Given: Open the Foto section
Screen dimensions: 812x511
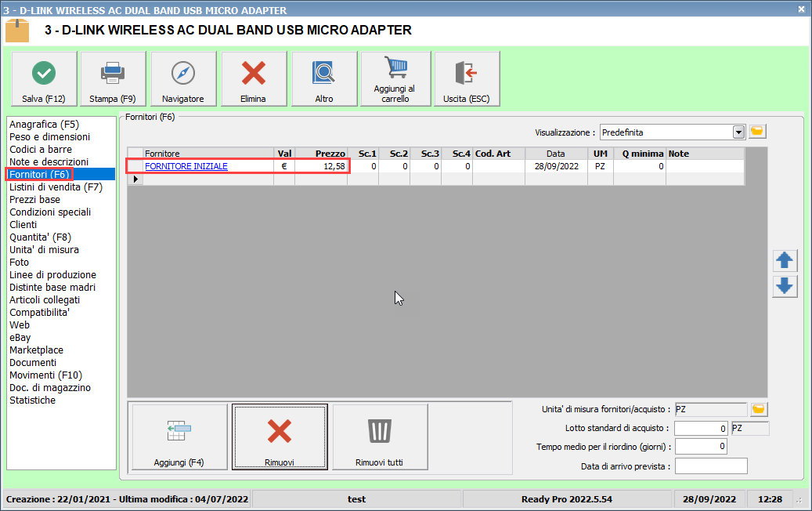Looking at the screenshot, I should click(19, 263).
